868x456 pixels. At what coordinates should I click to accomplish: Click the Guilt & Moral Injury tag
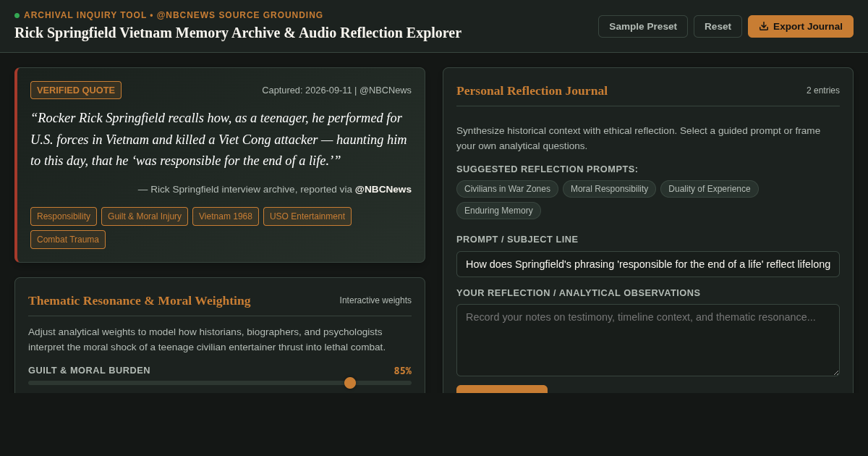coord(145,216)
